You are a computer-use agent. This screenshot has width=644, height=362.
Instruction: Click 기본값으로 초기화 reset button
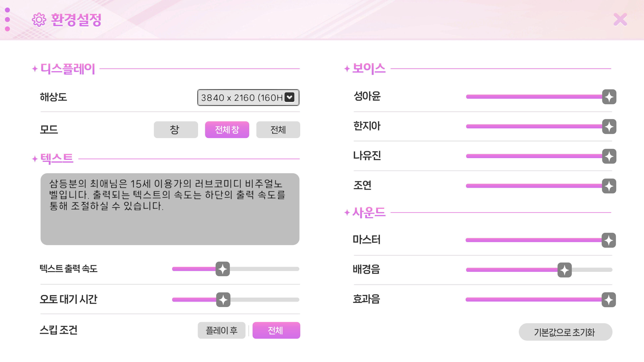[566, 332]
